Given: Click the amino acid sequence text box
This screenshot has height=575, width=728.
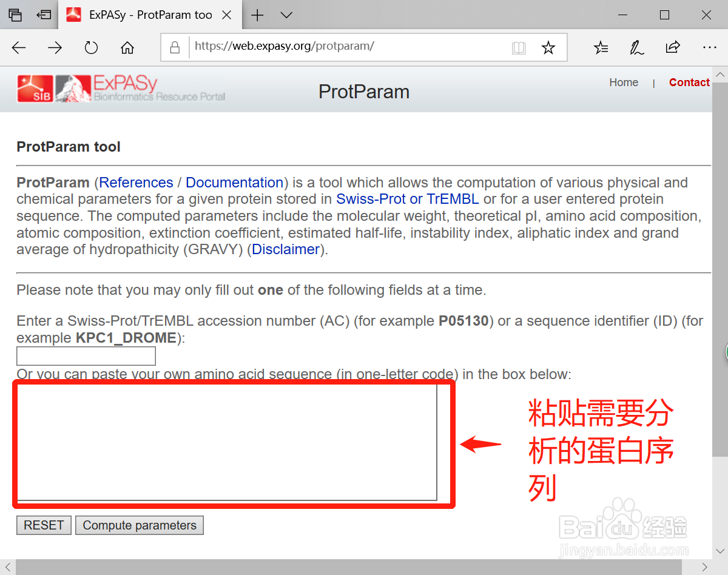Looking at the screenshot, I should (x=227, y=442).
